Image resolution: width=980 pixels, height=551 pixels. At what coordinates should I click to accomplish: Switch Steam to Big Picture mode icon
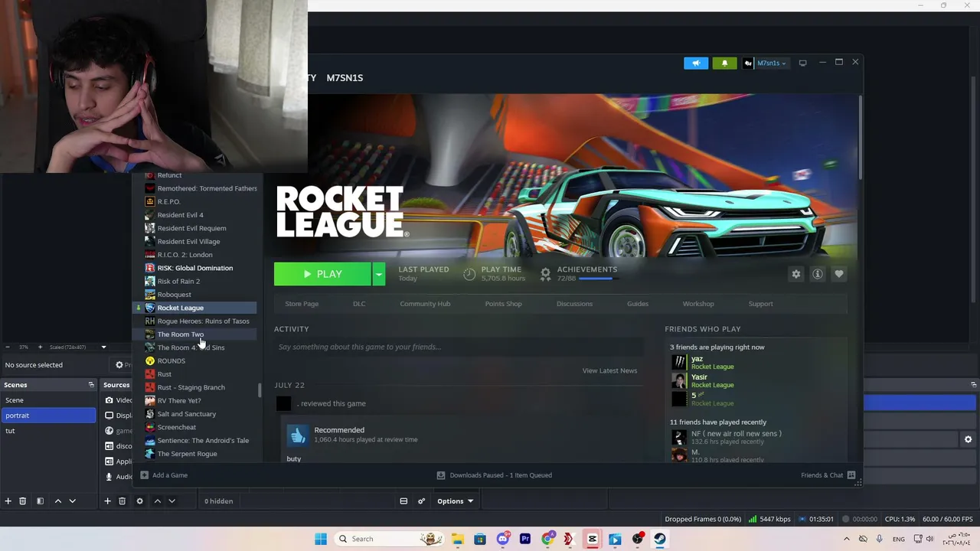[x=802, y=63]
